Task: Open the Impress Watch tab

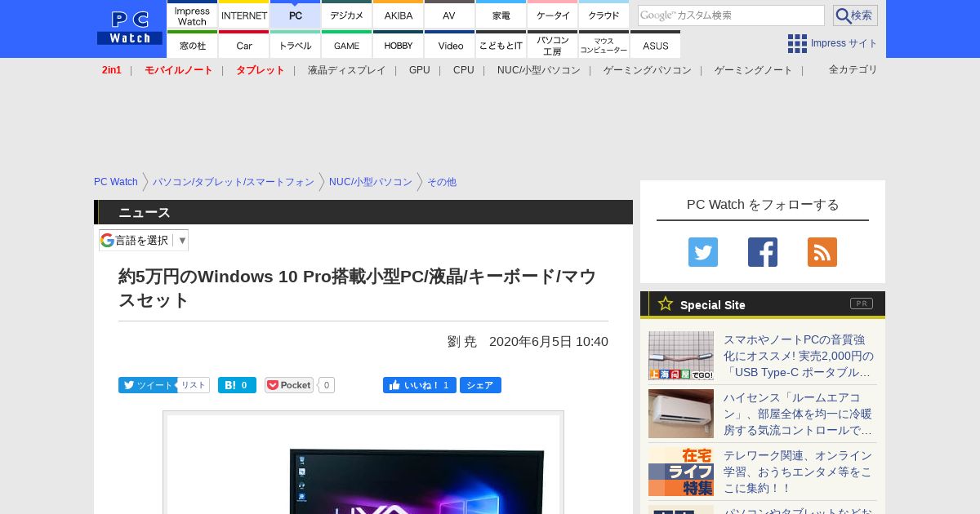Action: pos(193,14)
